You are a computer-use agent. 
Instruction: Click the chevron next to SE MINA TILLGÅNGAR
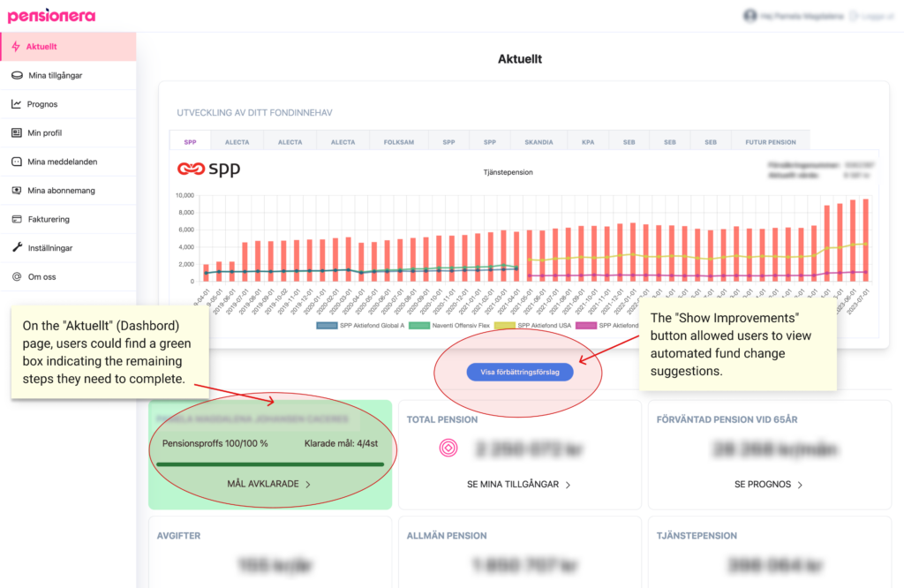pos(568,486)
